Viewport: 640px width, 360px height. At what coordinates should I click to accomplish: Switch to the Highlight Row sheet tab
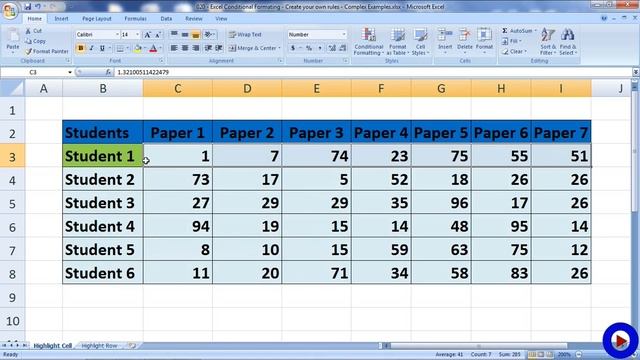pos(99,346)
